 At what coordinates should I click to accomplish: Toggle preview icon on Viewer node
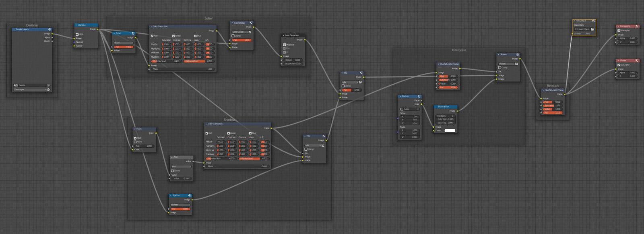637,61
